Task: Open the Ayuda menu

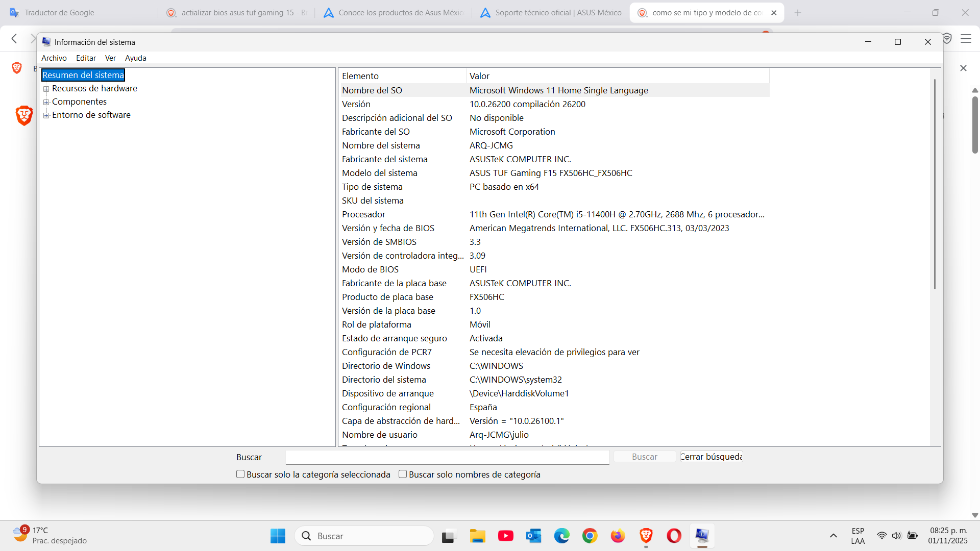Action: coord(135,58)
